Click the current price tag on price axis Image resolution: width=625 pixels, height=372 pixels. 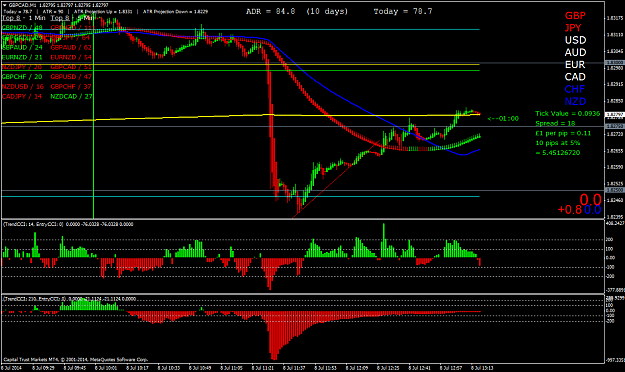point(615,115)
